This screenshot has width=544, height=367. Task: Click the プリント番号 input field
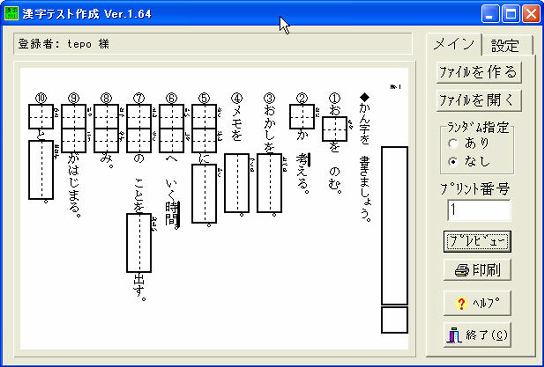[x=479, y=210]
